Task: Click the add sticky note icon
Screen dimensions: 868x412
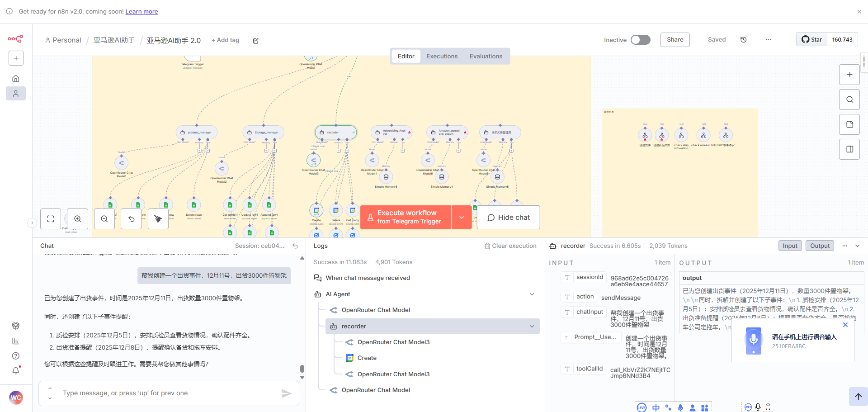Action: click(x=849, y=124)
